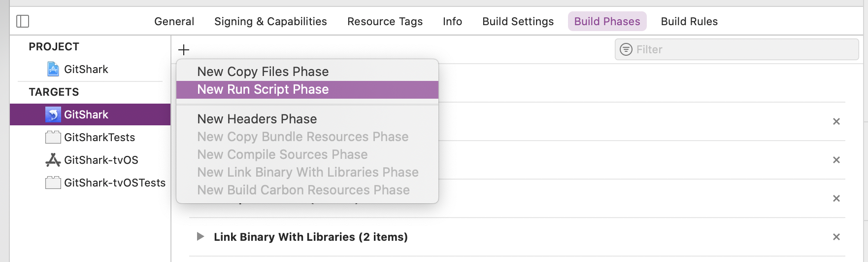Open the General tab

174,21
